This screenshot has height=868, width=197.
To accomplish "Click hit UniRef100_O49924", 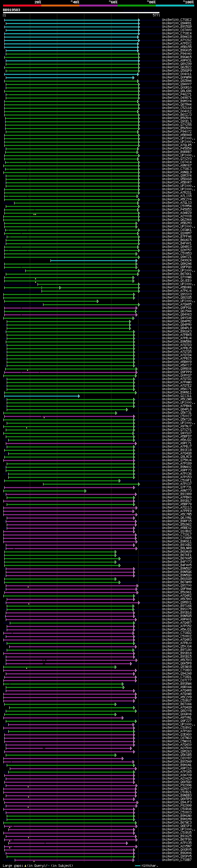I will 176,260.
